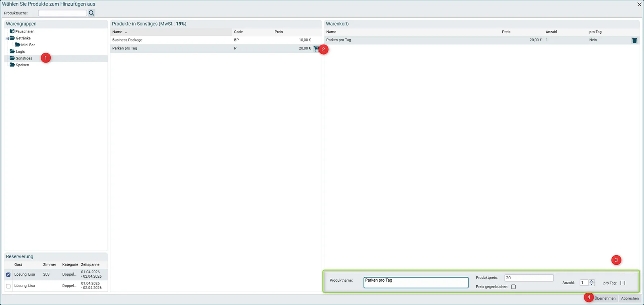Image resolution: width=644 pixels, height=305 pixels.
Task: Uncheck the Lösung, Lisa room 203 reservation
Action: [8, 274]
